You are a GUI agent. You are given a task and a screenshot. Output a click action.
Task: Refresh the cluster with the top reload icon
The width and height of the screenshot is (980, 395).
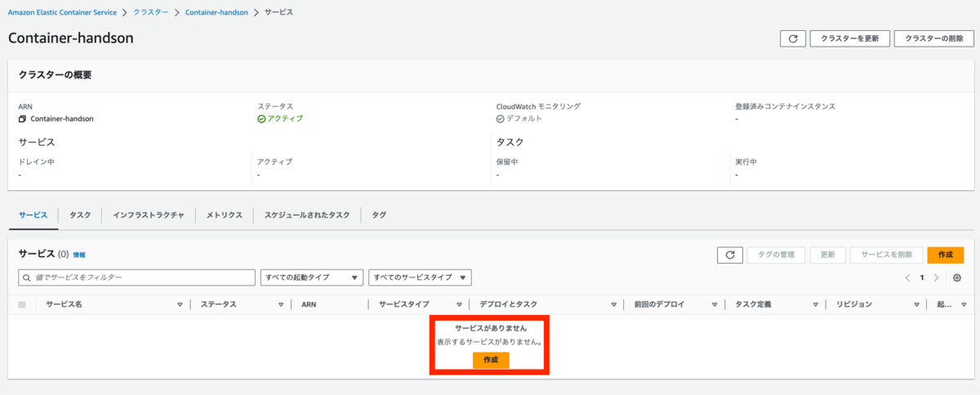[x=794, y=38]
